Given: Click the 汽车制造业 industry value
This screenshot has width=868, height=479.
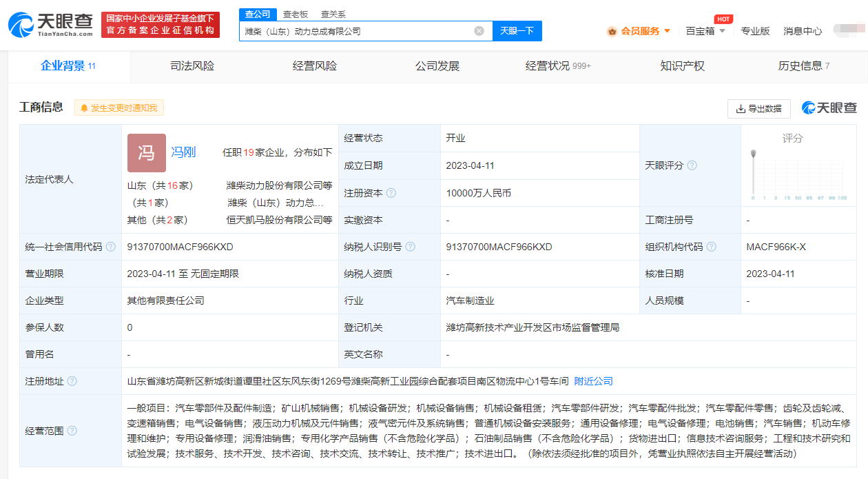Looking at the screenshot, I should pyautogui.click(x=471, y=300).
